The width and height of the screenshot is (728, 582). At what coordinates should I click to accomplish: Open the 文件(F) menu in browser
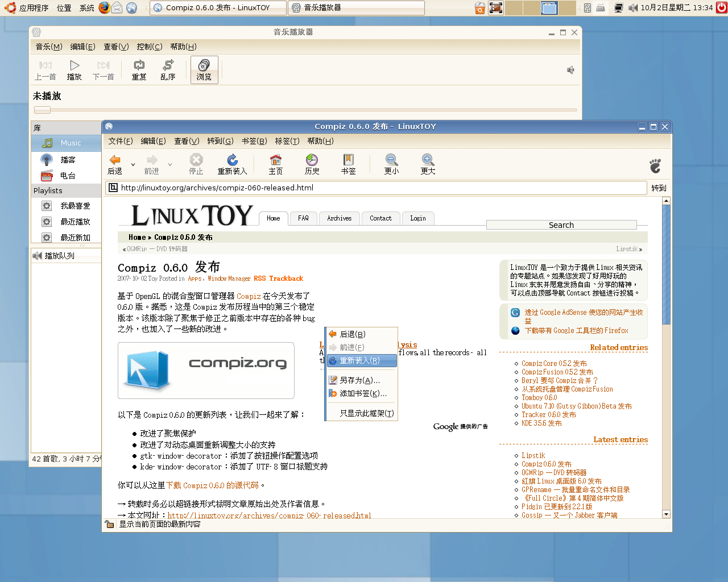pos(121,141)
